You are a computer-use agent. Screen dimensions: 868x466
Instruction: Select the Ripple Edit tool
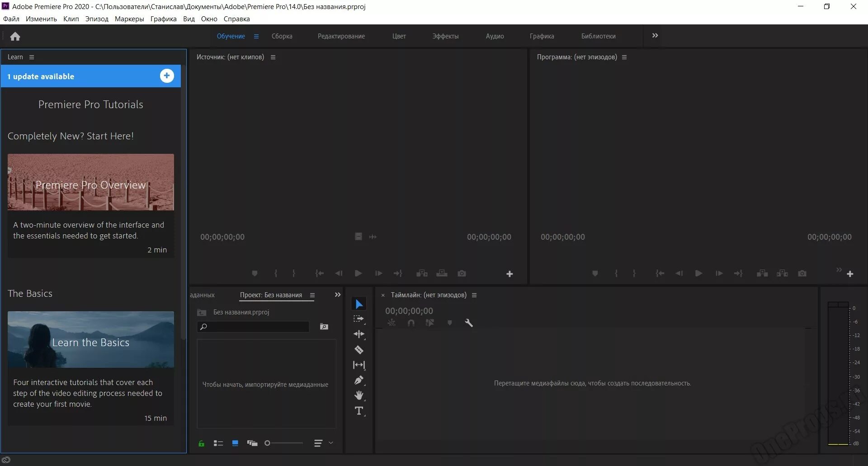[x=359, y=334]
